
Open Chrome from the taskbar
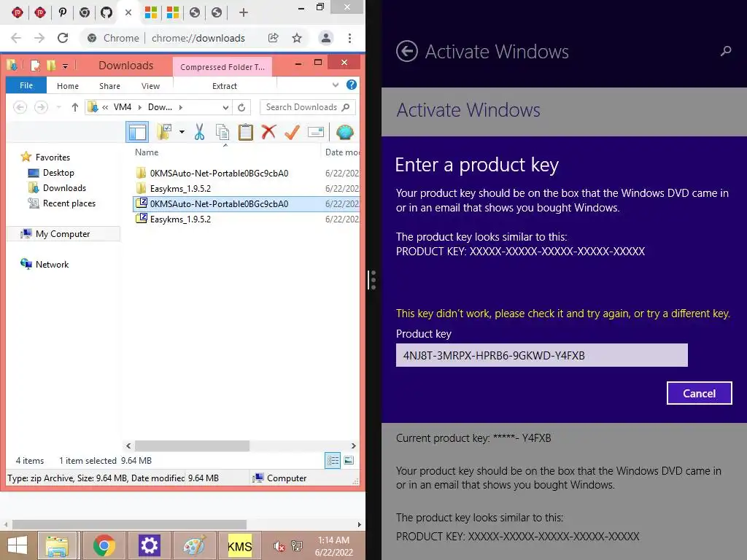tap(104, 545)
